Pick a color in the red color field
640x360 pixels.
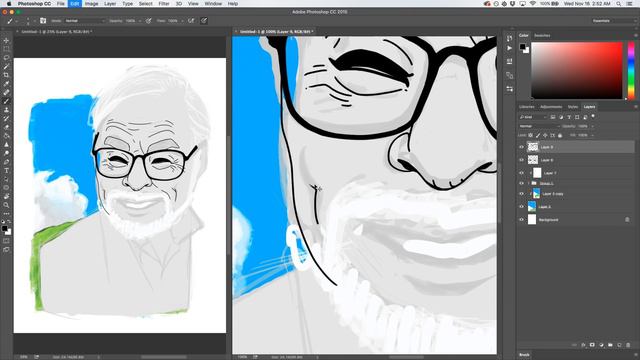[x=577, y=70]
